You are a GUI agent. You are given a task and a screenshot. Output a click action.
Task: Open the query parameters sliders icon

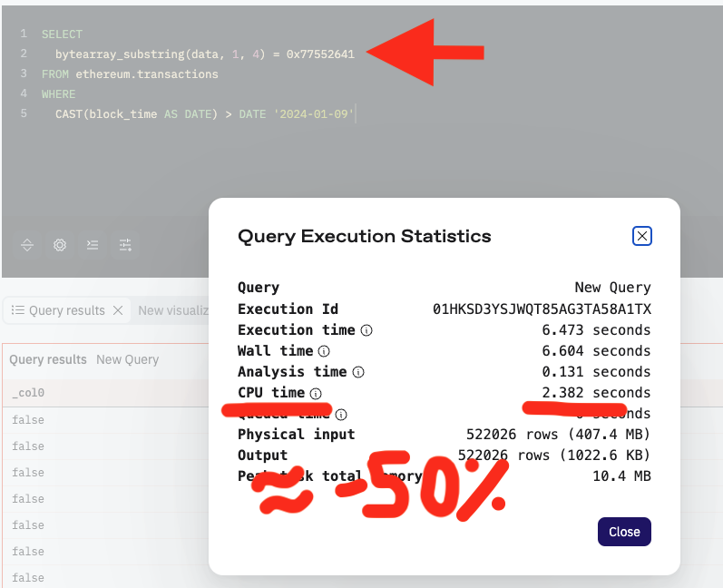(125, 245)
